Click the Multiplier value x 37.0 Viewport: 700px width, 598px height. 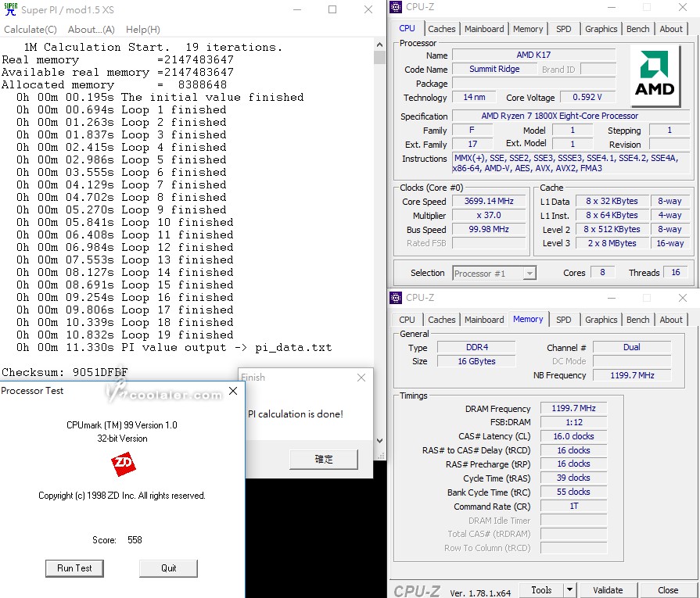pos(488,215)
